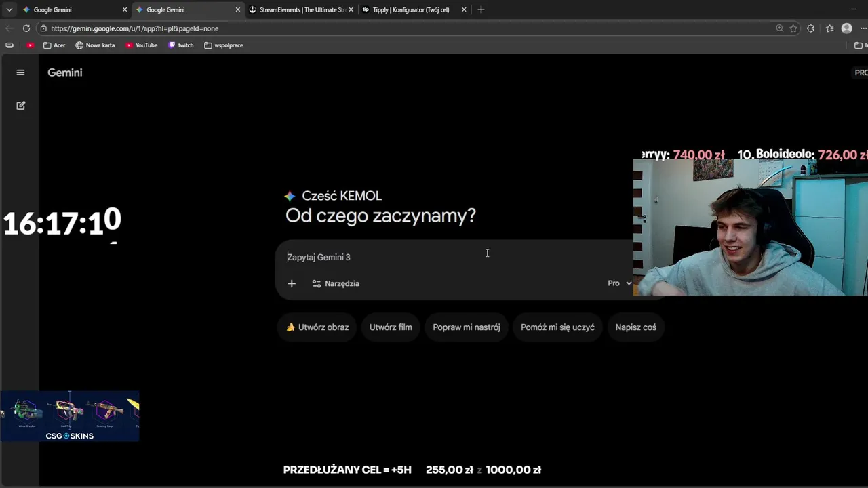Open the Gemini main menu hamburger icon
Screen dimensions: 868x488
[x=20, y=73]
